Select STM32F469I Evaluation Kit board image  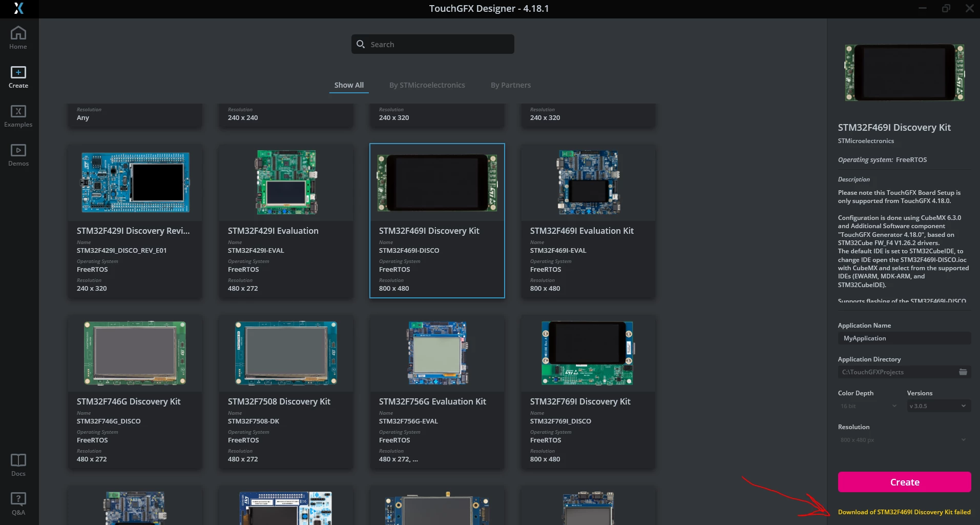[x=589, y=183]
